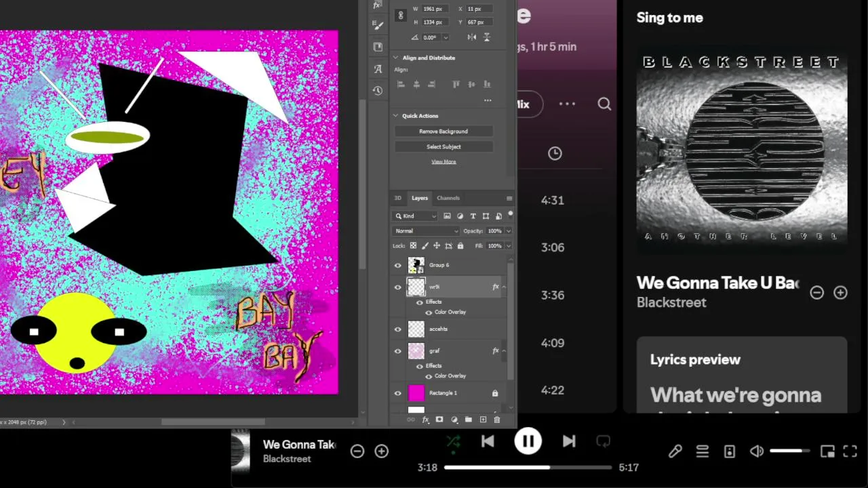Click Blackstreet artist link in Now Playing
The height and width of the screenshot is (488, 868).
tap(671, 302)
